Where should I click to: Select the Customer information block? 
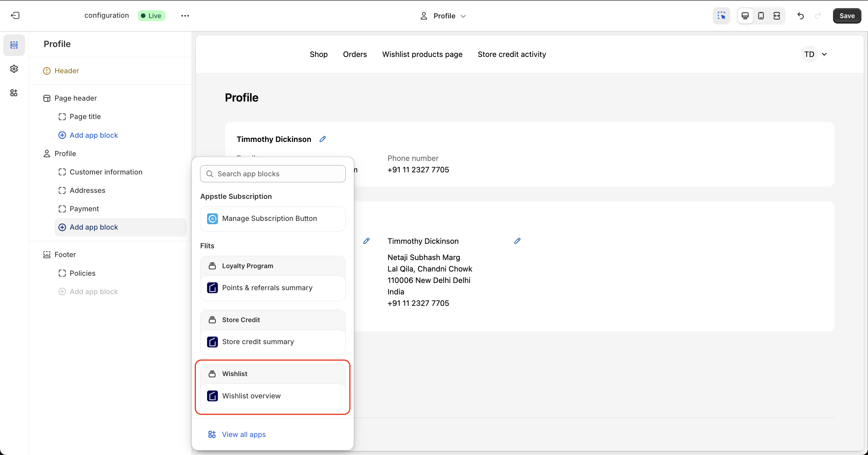(106, 172)
